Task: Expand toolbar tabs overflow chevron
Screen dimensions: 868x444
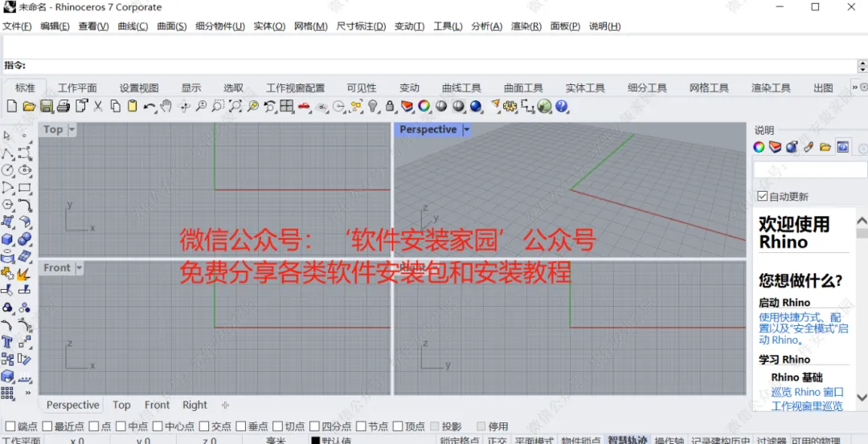Action: (x=854, y=88)
